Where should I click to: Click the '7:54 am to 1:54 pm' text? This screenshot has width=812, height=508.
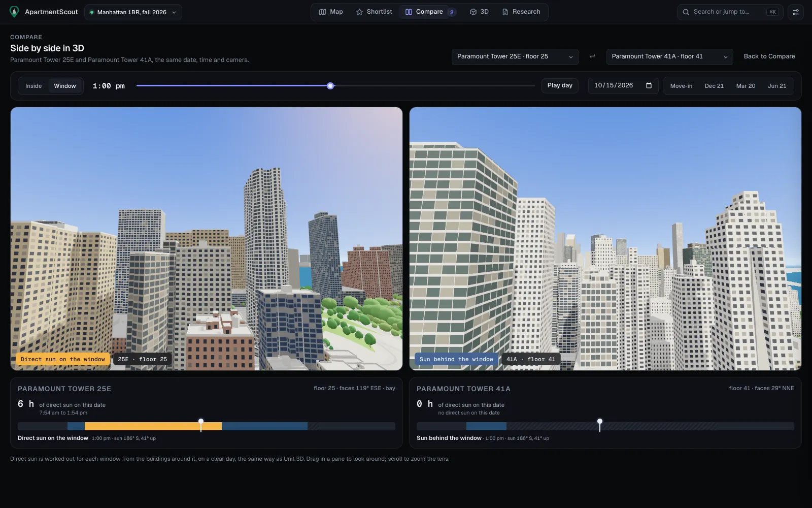point(63,413)
